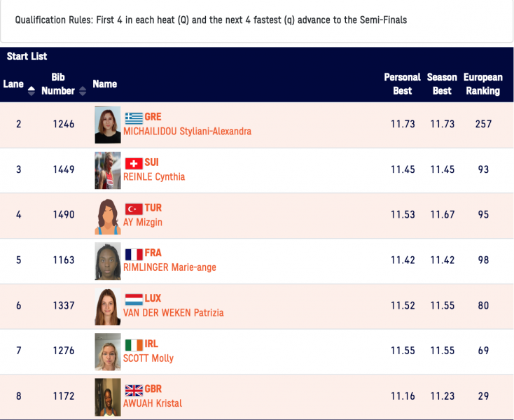Screen dimensions: 514x420
Task: Click the Switzerland flag icon
Action: (x=133, y=163)
